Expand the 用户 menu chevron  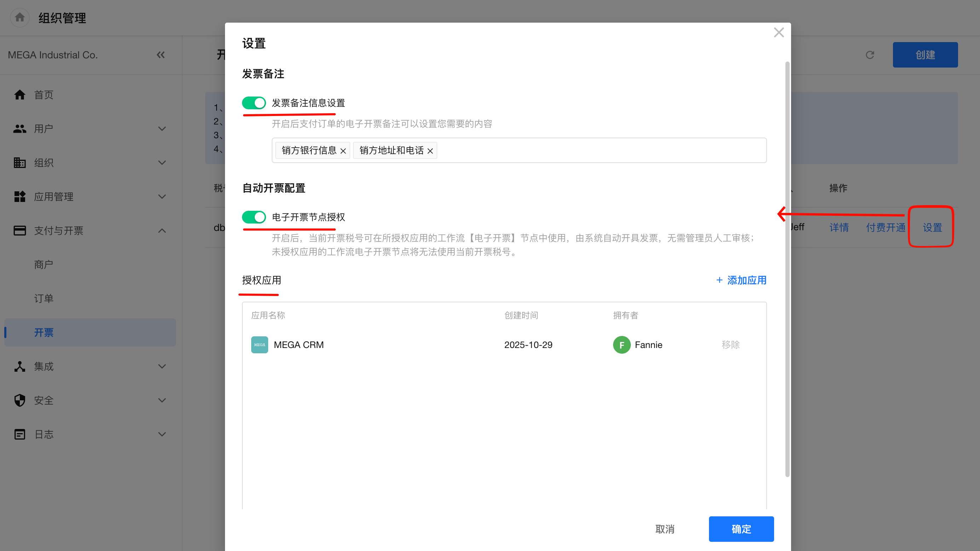click(x=162, y=129)
